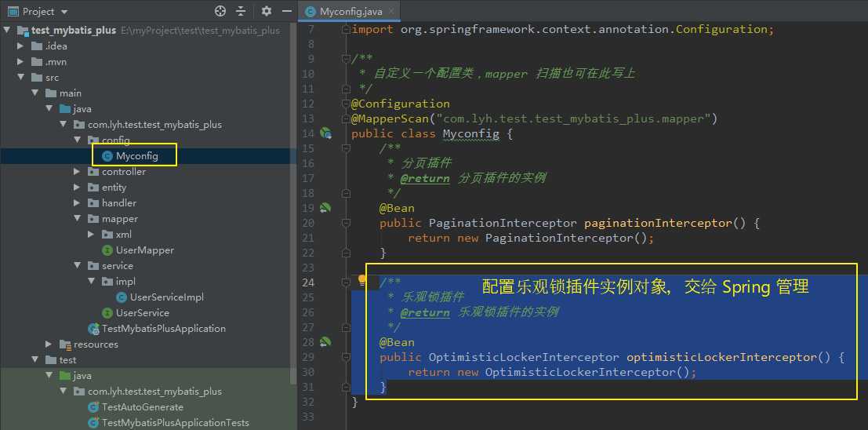
Task: Toggle fold marker at import line 7
Action: click(346, 29)
